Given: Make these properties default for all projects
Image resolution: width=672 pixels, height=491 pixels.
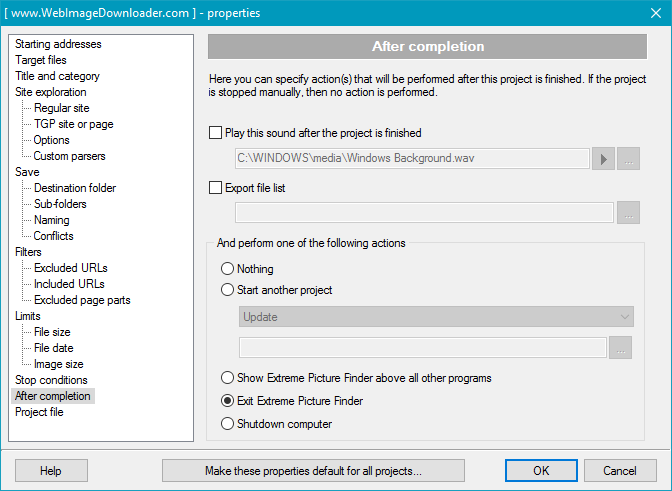Looking at the screenshot, I should tap(313, 471).
